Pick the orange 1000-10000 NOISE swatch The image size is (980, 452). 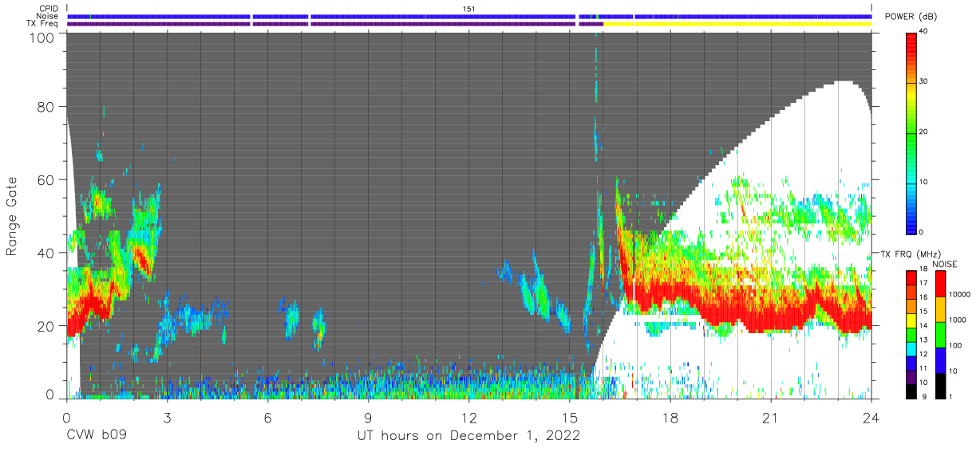pyautogui.click(x=939, y=309)
